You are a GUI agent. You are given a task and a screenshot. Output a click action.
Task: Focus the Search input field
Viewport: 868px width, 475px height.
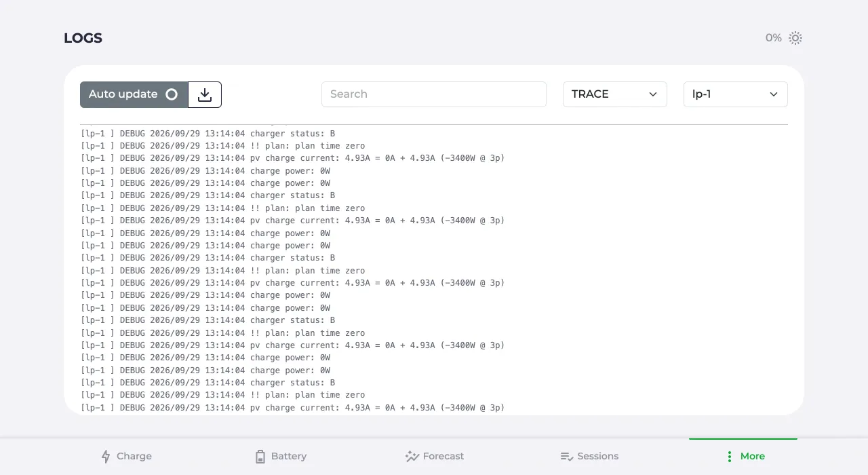[x=434, y=94]
